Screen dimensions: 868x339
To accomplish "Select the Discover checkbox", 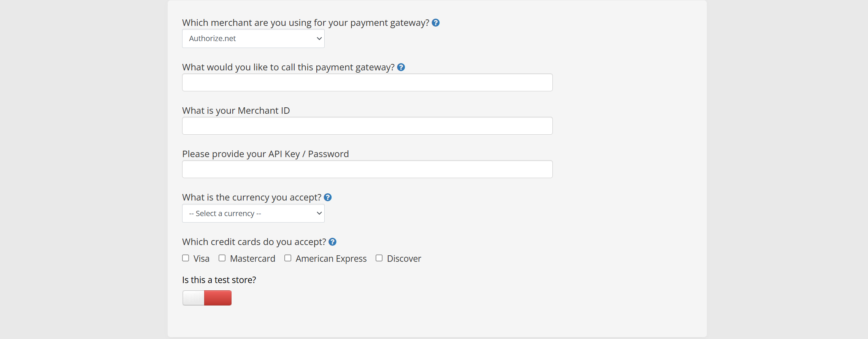I will 379,258.
